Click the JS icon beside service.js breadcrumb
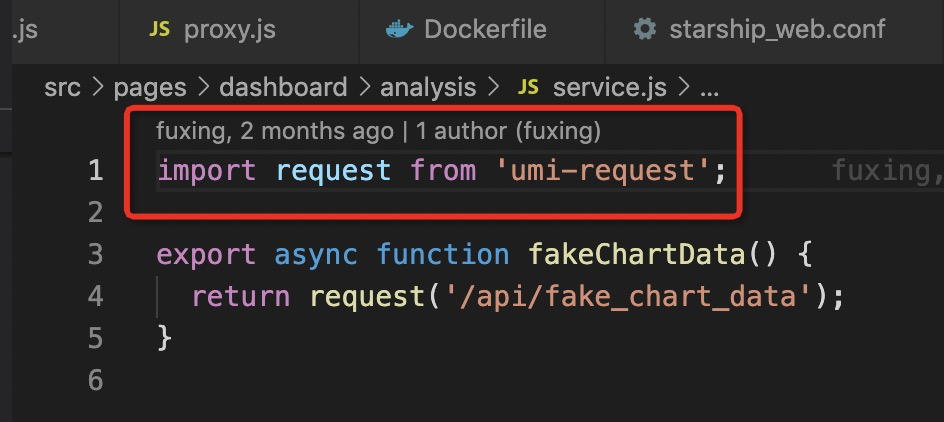 click(x=528, y=88)
